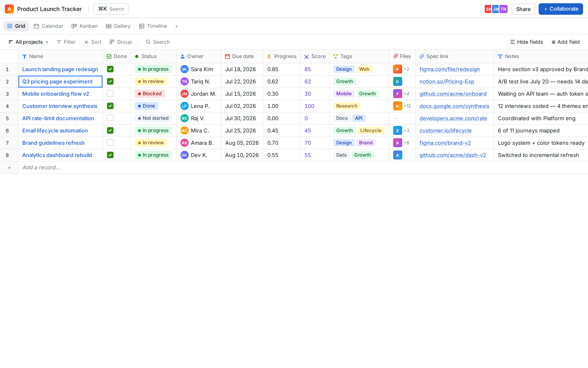The width and height of the screenshot is (588, 368).
Task: Open the Due date column header
Action: click(x=242, y=56)
